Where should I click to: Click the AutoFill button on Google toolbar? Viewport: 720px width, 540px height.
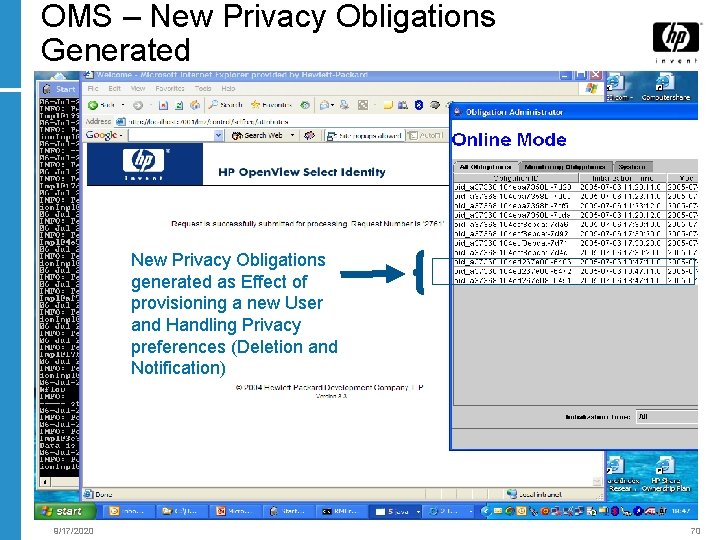pos(426,136)
